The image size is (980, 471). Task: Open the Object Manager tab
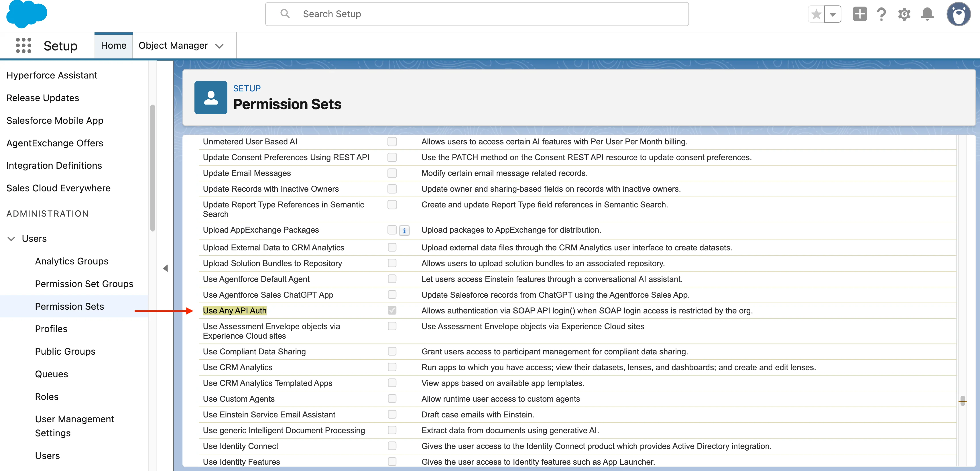[x=173, y=46]
